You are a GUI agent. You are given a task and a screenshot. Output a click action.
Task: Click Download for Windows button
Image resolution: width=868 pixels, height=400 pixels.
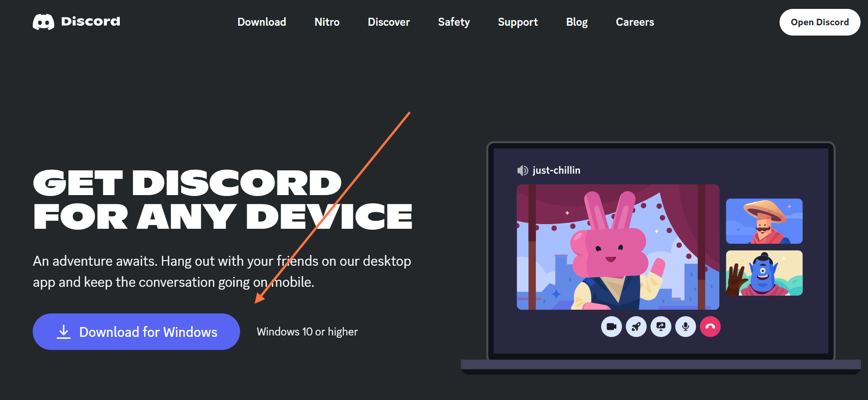coord(136,332)
